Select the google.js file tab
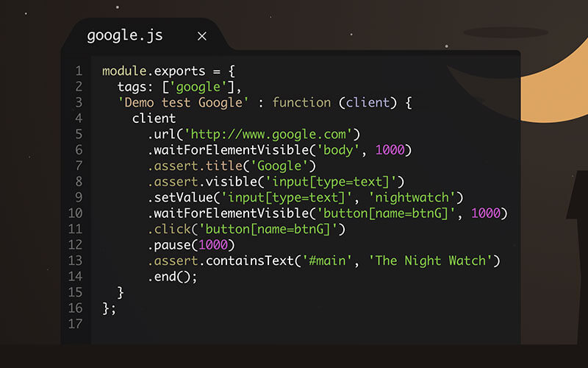The width and height of the screenshot is (588, 368). 125,35
